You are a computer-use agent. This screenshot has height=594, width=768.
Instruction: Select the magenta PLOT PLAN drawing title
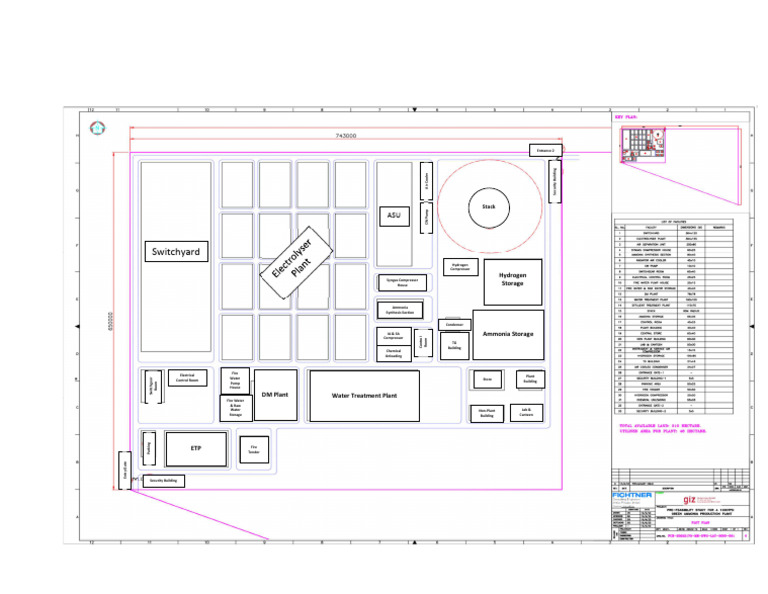[x=700, y=523]
